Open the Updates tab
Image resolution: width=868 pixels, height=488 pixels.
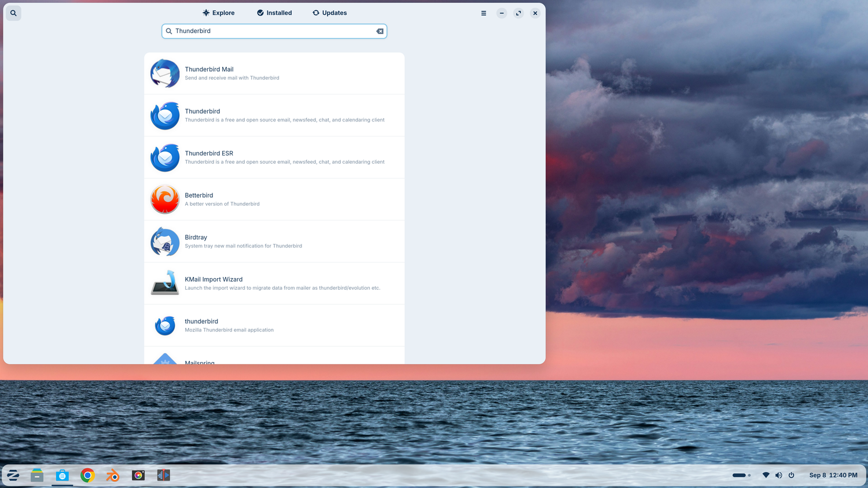coord(330,13)
